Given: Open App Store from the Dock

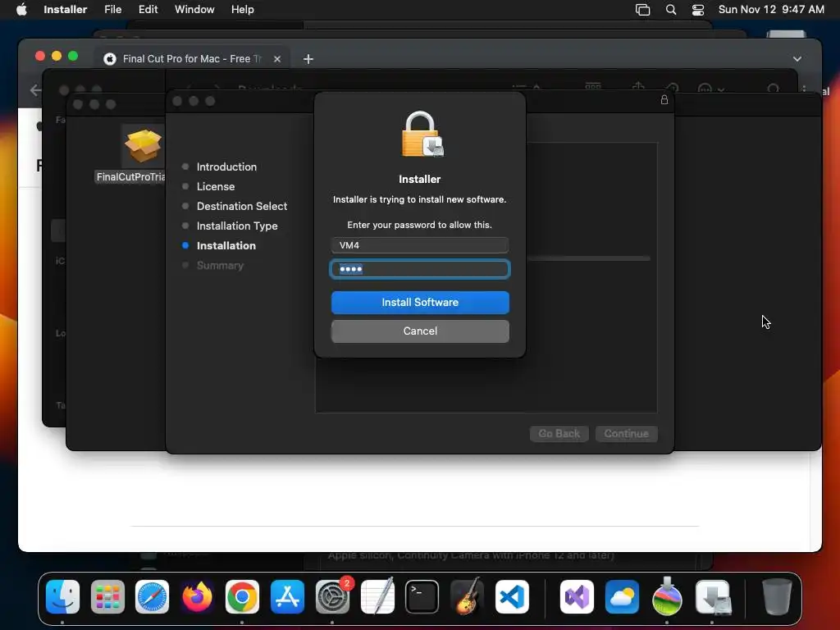Looking at the screenshot, I should (287, 597).
